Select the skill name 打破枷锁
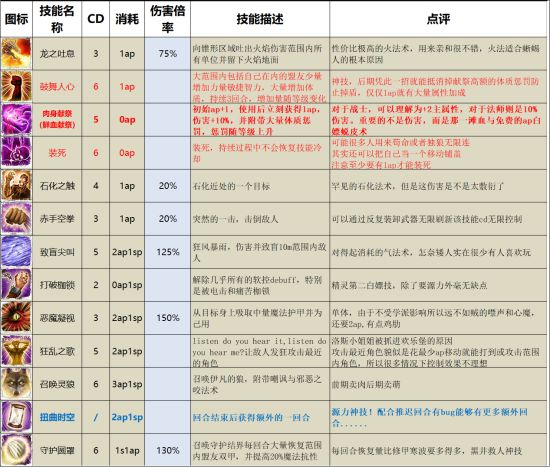This screenshot has width=550, height=467. pyautogui.click(x=57, y=285)
